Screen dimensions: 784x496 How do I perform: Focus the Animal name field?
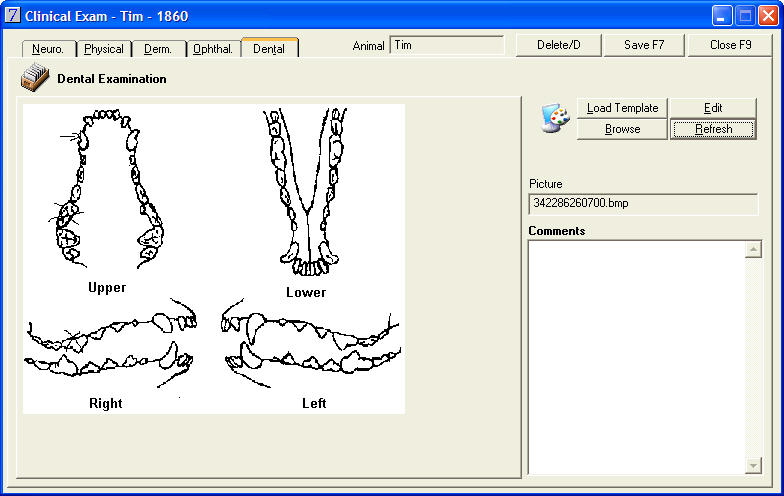[x=447, y=46]
